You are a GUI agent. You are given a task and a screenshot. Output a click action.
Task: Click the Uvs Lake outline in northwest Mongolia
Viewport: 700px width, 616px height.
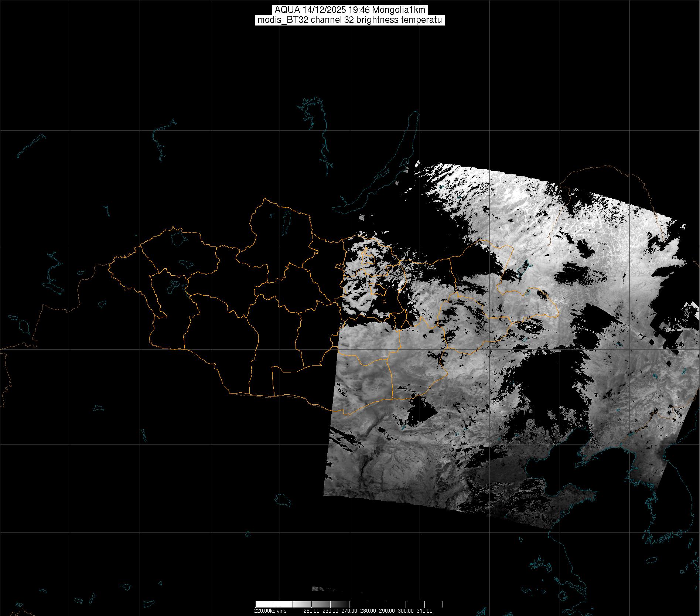178,238
